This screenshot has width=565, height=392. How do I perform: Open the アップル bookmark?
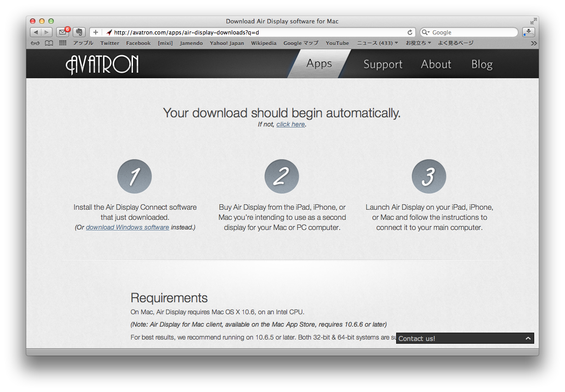pos(83,43)
